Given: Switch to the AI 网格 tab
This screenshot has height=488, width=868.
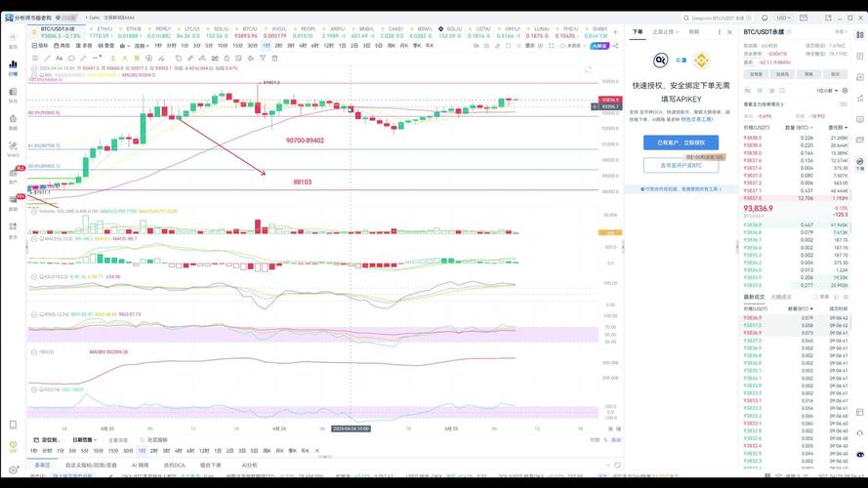Looking at the screenshot, I should click(140, 466).
